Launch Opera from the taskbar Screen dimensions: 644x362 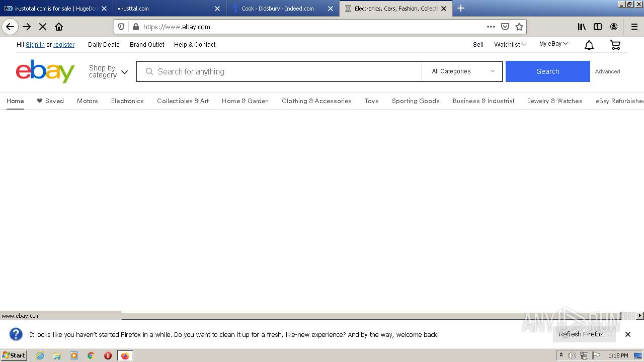tap(108, 355)
